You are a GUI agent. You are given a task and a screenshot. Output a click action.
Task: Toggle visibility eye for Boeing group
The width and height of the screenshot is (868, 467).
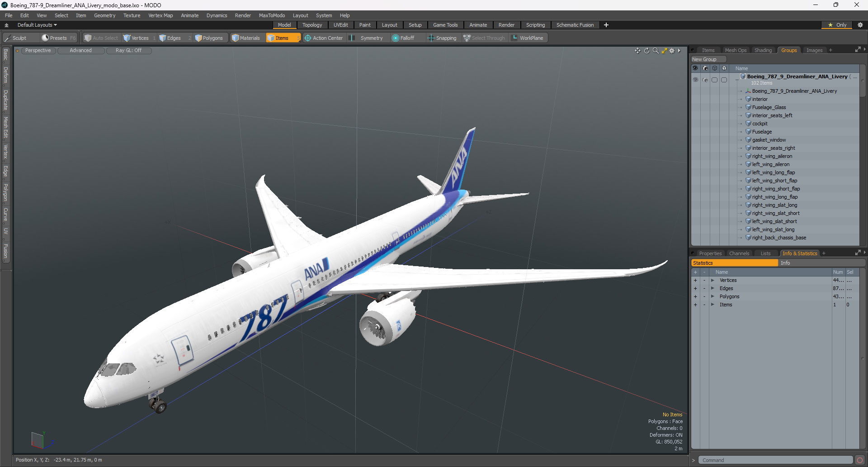click(695, 80)
